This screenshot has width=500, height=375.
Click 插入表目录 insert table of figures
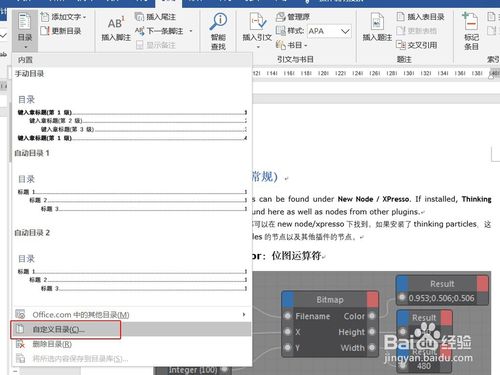tap(420, 17)
